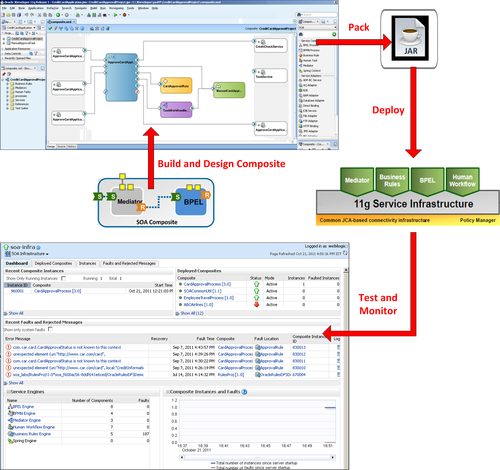This screenshot has width=500, height=470.
Task: Click the green up status icon for CardApprovalProcess
Action: pos(256,284)
